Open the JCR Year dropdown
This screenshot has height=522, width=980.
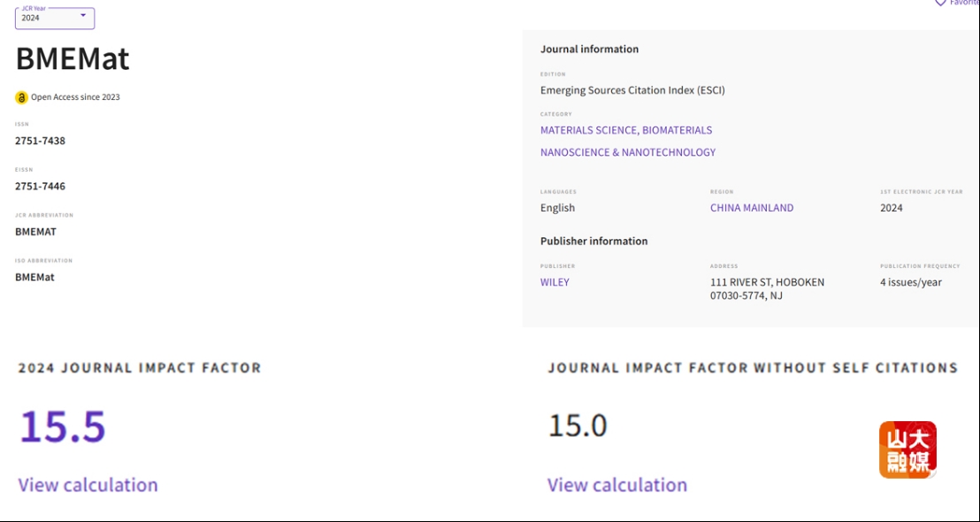55,18
